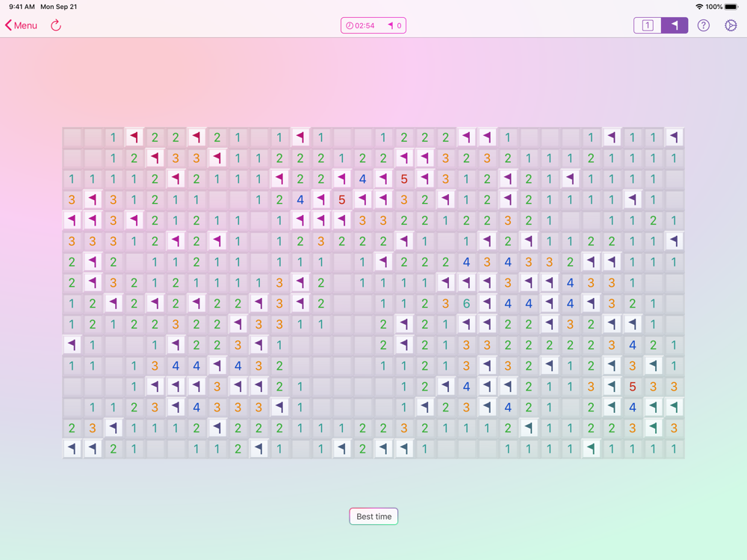The image size is (747, 560).
Task: Open the Best time button
Action: coord(373,516)
